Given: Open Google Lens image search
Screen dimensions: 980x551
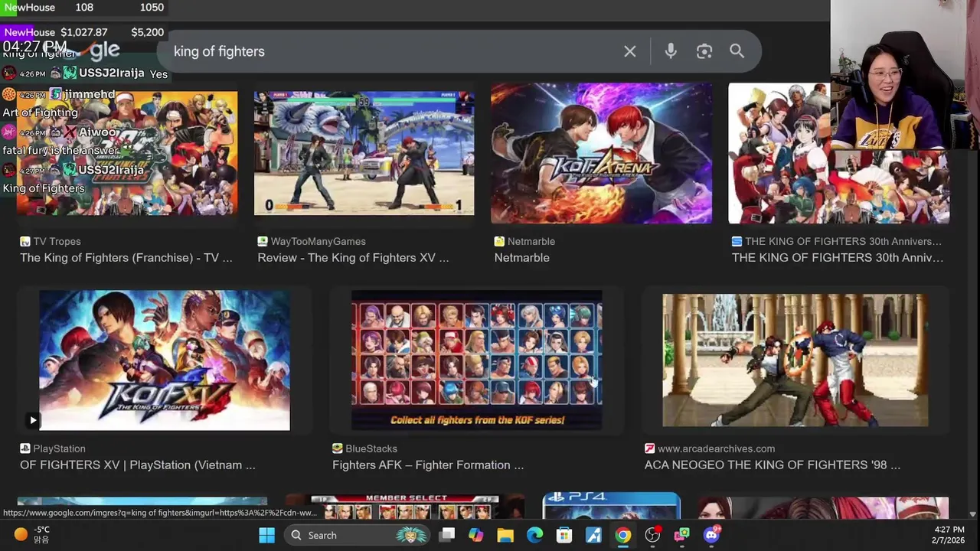Looking at the screenshot, I should pyautogui.click(x=704, y=51).
